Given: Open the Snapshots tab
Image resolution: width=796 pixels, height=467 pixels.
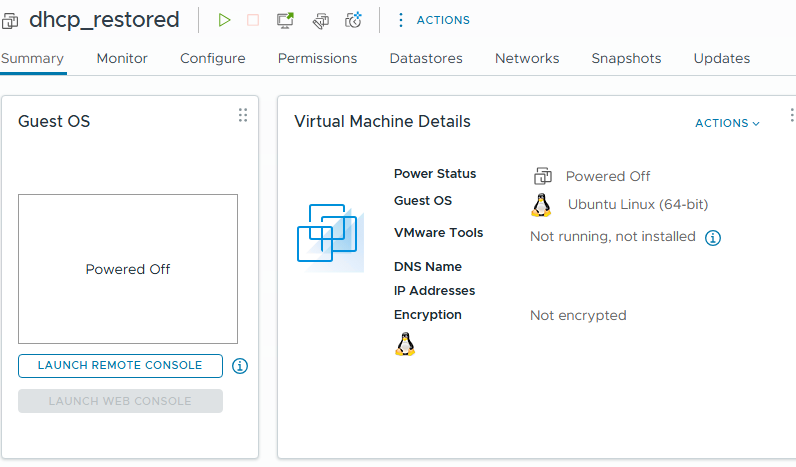Looking at the screenshot, I should pyautogui.click(x=626, y=58).
